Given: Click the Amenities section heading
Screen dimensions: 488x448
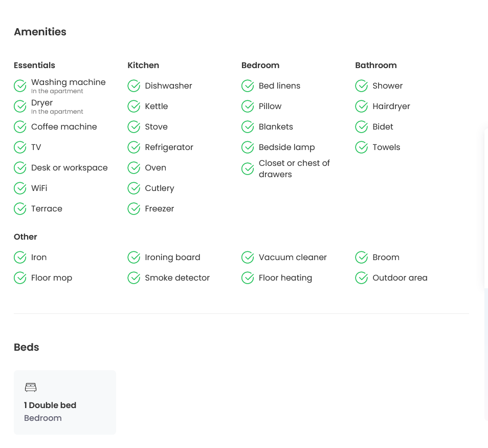Looking at the screenshot, I should pyautogui.click(x=40, y=32).
